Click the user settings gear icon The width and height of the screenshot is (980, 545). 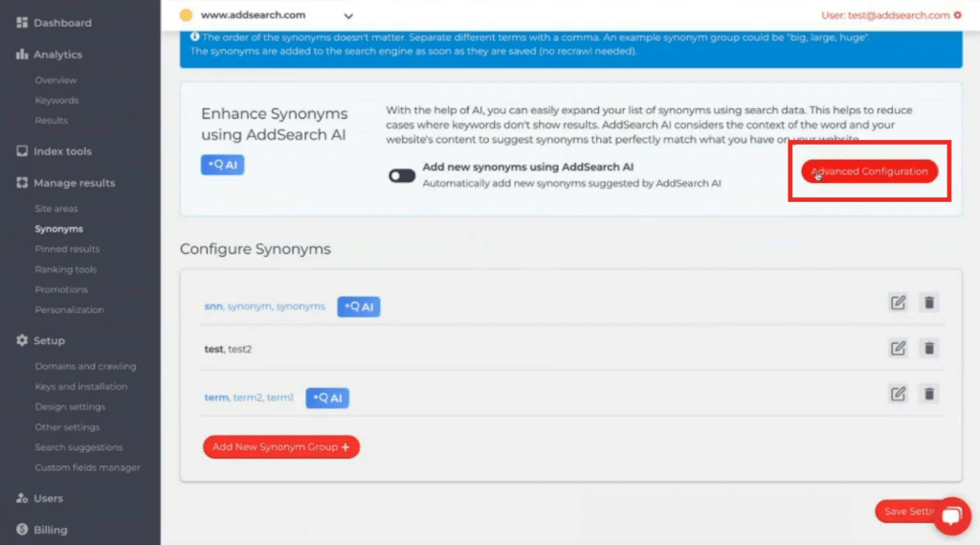(x=957, y=15)
